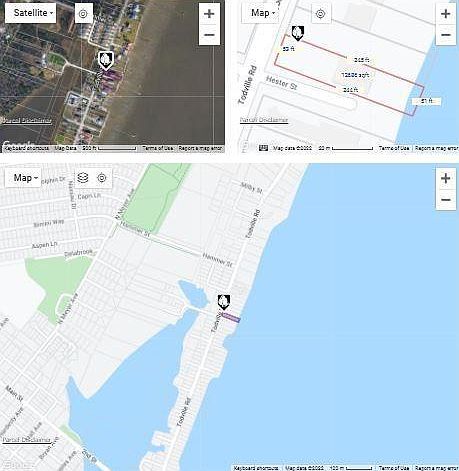Click Terms of Use on bottom map

tap(394, 468)
